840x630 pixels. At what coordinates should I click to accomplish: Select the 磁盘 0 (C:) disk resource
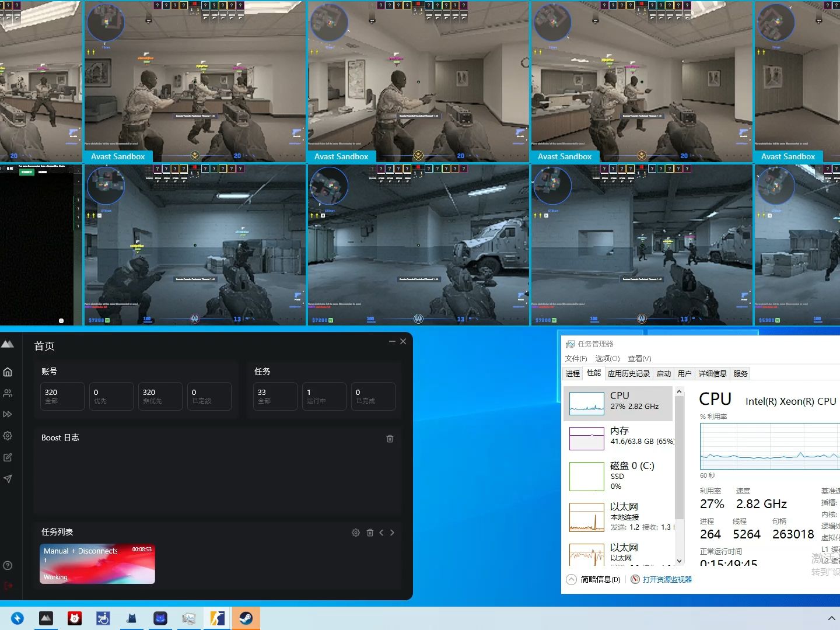click(618, 476)
